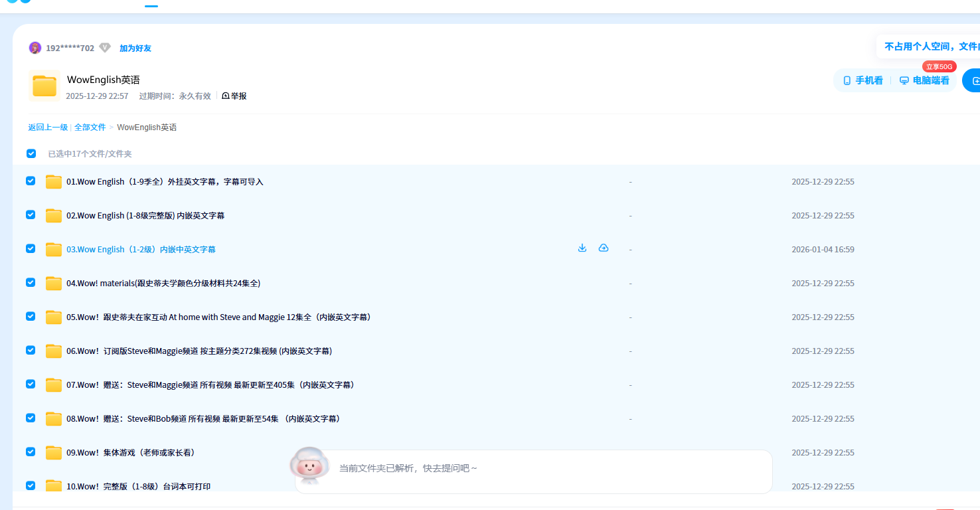This screenshot has width=980, height=510.
Task: Click folder icon of 04.Wow! materials row
Action: point(54,284)
